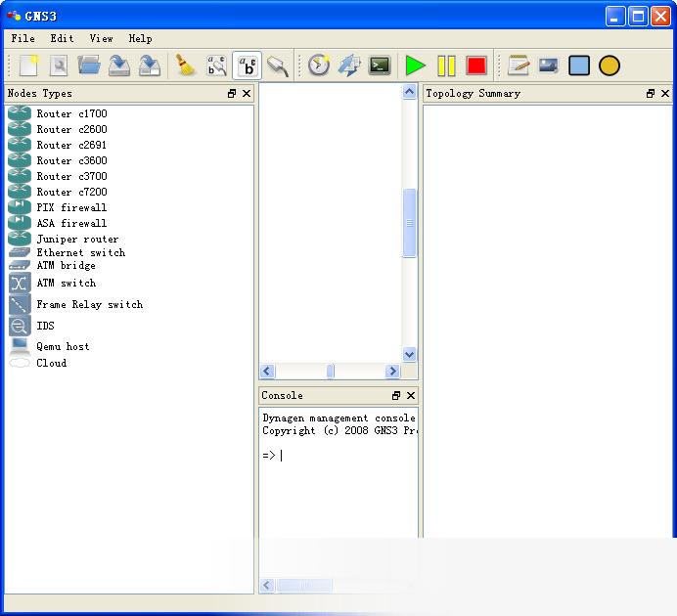Screen dimensions: 677x616
Task: Start all devices with green play button
Action: (416, 66)
